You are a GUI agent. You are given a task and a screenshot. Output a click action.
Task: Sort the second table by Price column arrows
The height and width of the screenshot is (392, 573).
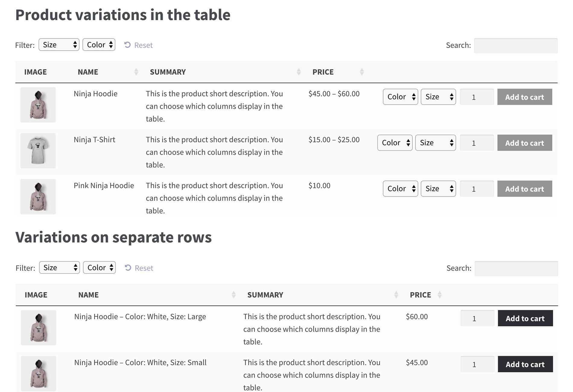click(439, 295)
